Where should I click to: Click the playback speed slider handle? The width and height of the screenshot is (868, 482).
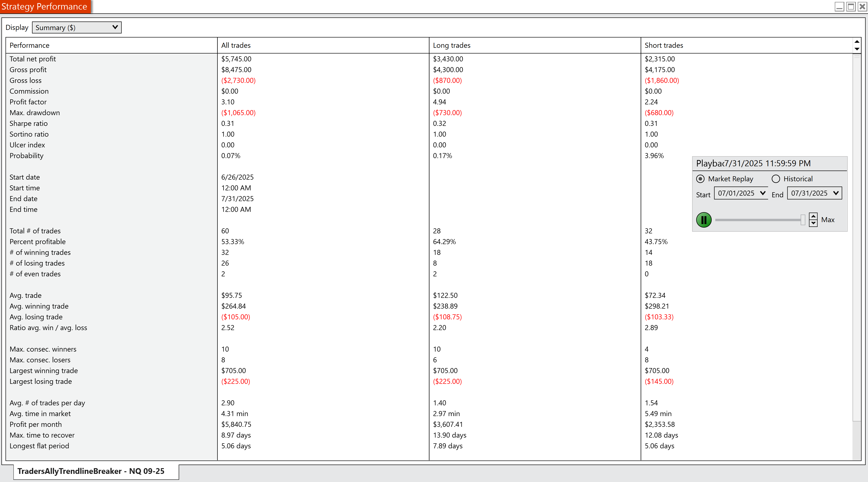803,220
